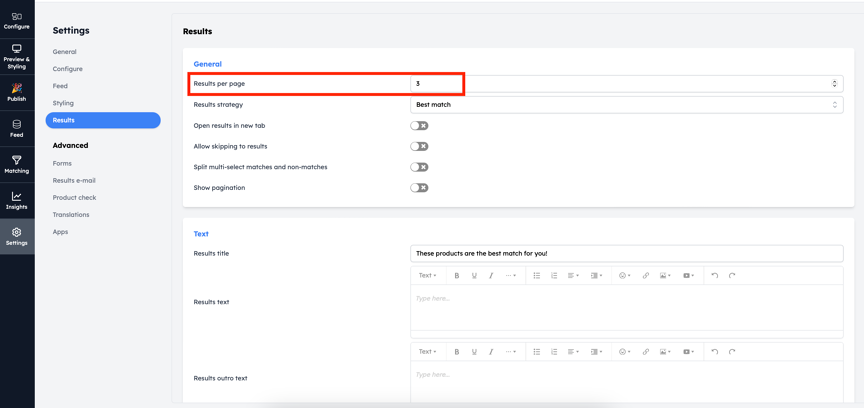Open indent dropdown in Results outro toolbar
Viewport: 864px width, 408px height.
coord(596,352)
